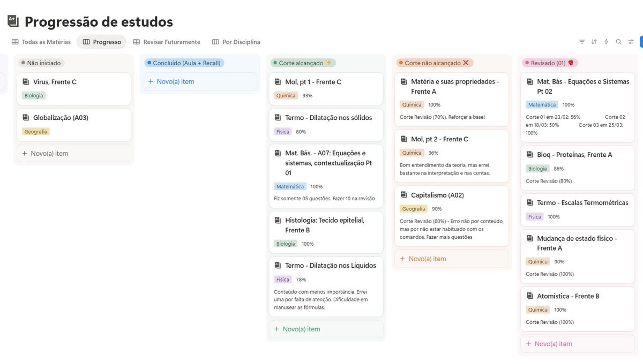Add new item under Não iniciado

(x=74, y=153)
